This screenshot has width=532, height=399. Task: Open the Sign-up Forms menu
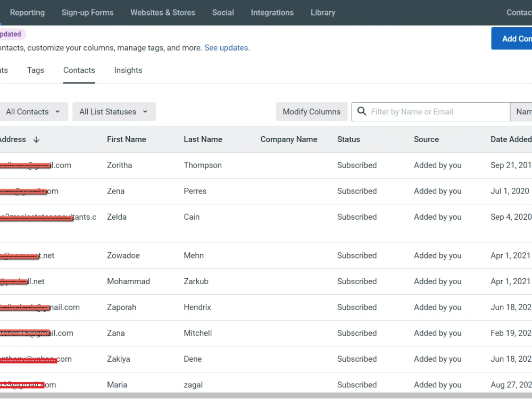(x=88, y=13)
